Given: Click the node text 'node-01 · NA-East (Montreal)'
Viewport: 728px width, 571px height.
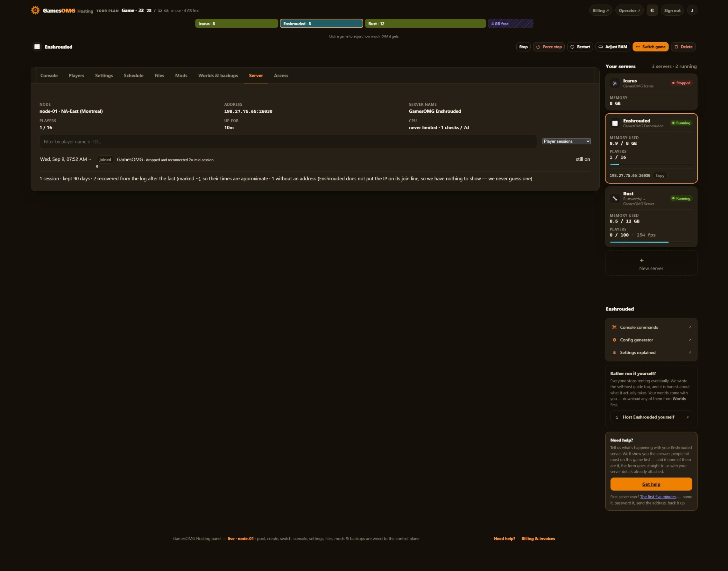Looking at the screenshot, I should tap(71, 111).
